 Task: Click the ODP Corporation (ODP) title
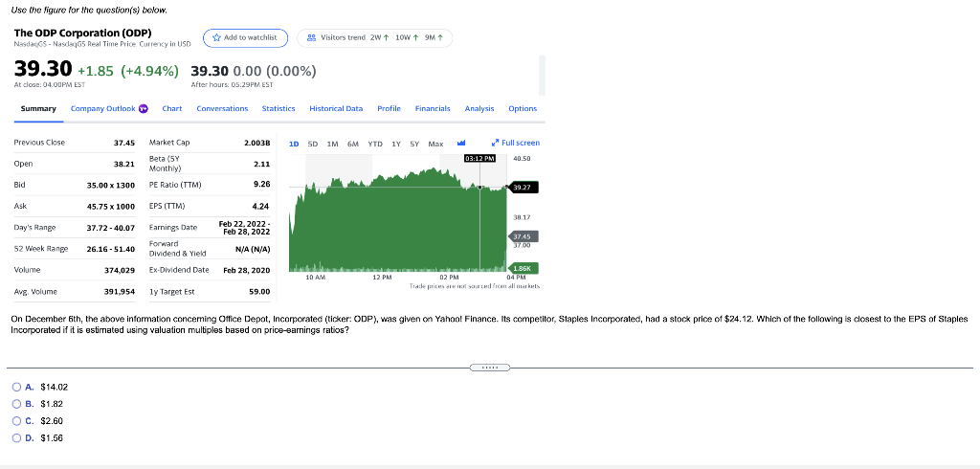click(82, 33)
